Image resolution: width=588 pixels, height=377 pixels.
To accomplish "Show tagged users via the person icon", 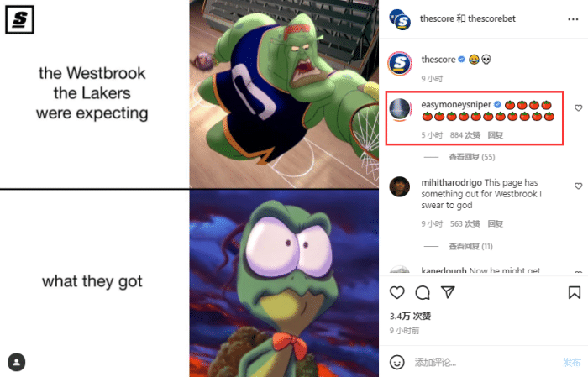I will pyautogui.click(x=17, y=362).
